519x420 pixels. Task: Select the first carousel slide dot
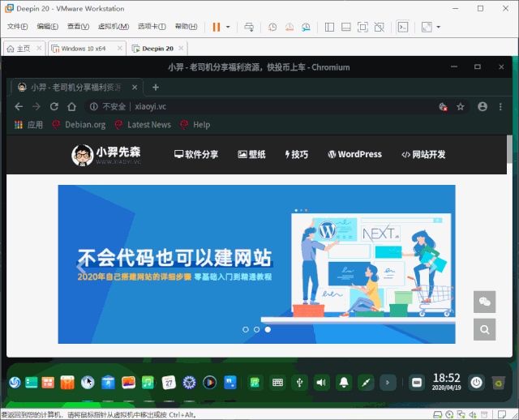click(246, 330)
